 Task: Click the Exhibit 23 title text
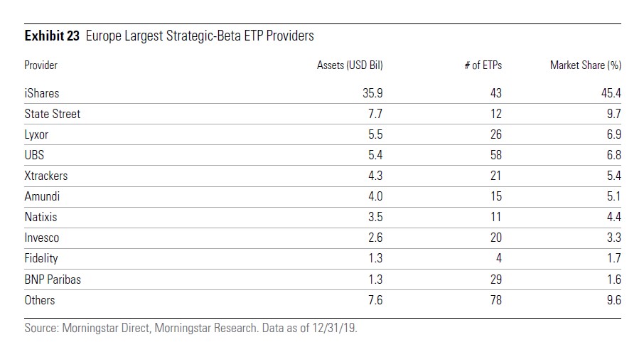[169, 36]
